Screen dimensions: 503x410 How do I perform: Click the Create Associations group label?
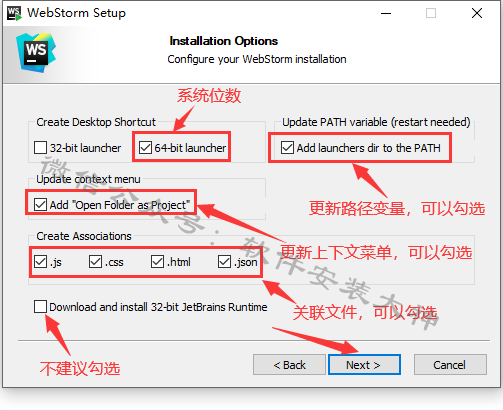84,236
